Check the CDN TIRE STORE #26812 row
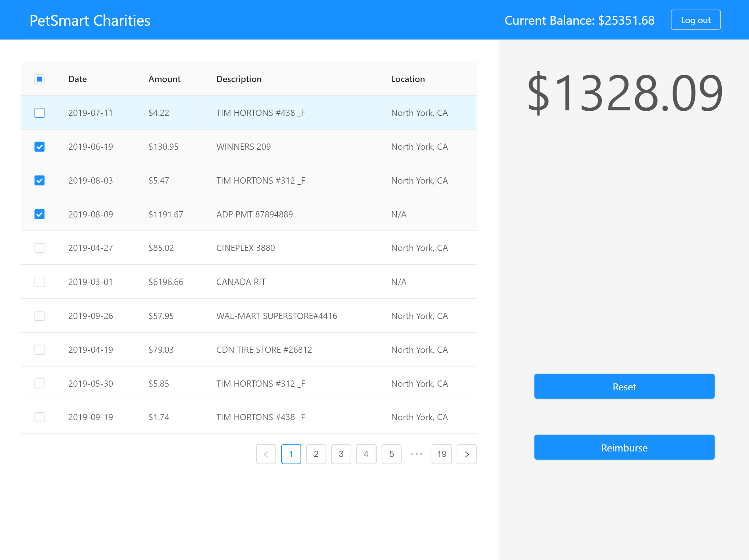 point(39,350)
